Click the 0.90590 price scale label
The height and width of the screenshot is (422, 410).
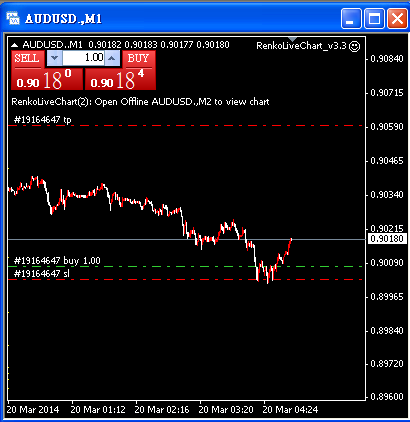[x=387, y=127]
